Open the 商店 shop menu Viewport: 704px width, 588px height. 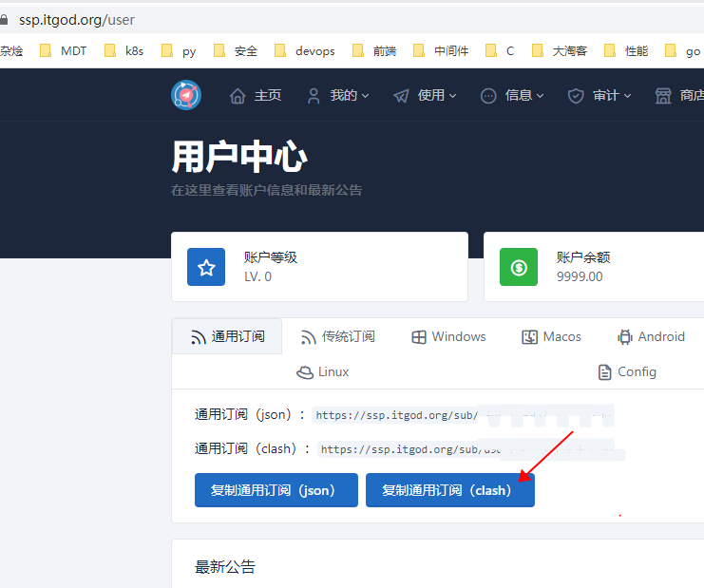[679, 96]
